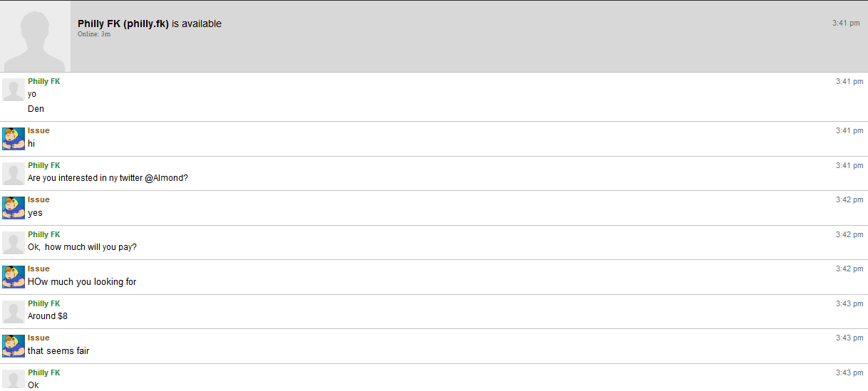Image resolution: width=868 pixels, height=391 pixels.
Task: Click Issue sender name above 'yes'
Action: click(38, 199)
